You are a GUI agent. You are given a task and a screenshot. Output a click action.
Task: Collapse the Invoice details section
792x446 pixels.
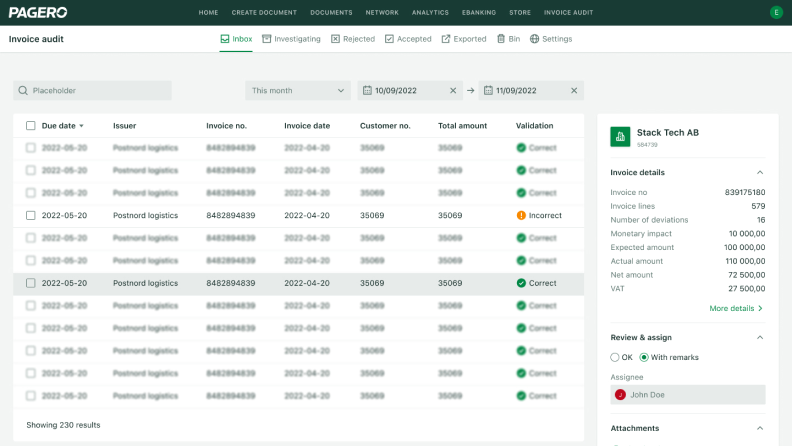pos(760,173)
